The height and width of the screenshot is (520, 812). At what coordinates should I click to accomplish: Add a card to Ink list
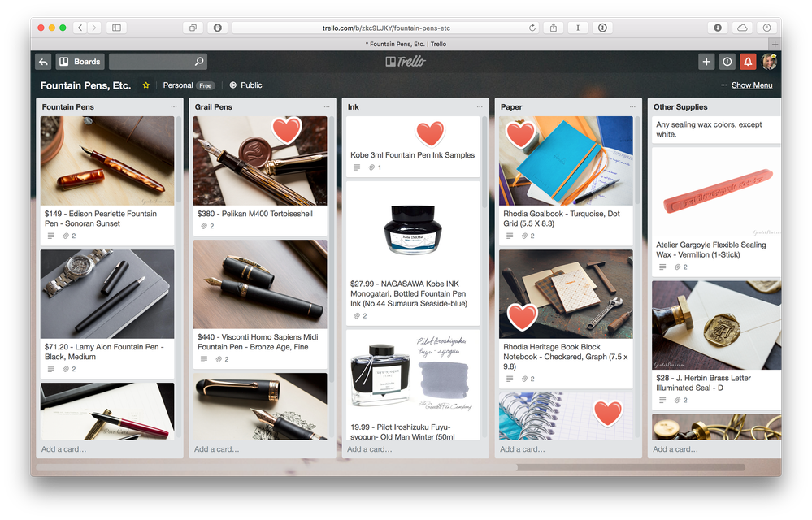click(x=369, y=449)
